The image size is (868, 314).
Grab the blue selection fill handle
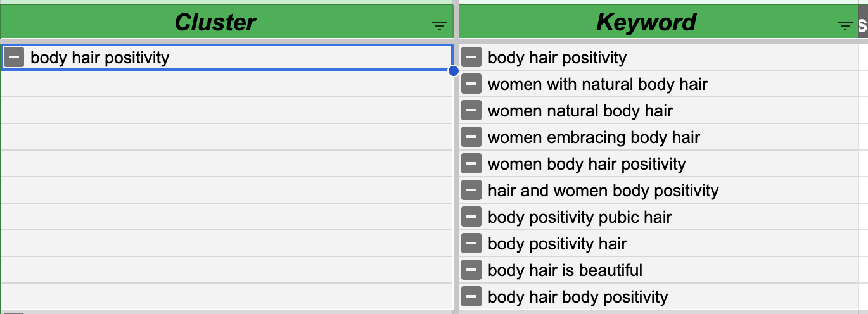454,71
